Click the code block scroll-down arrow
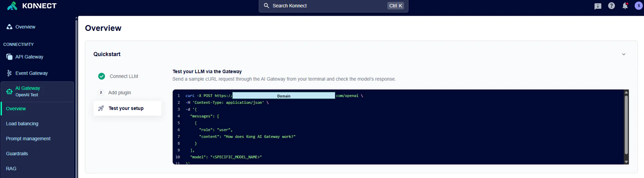644x178 pixels. (x=626, y=162)
